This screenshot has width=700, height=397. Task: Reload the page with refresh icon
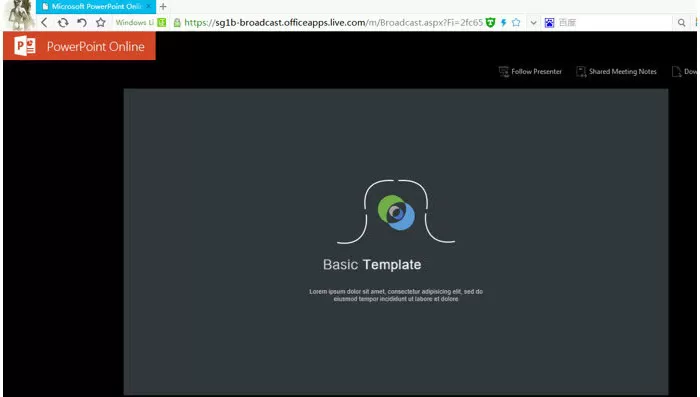pos(63,22)
